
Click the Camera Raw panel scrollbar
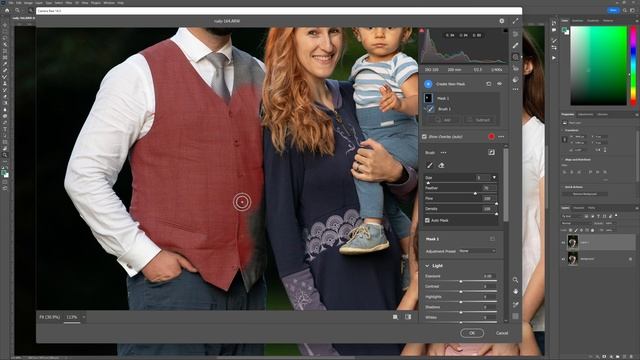506,184
